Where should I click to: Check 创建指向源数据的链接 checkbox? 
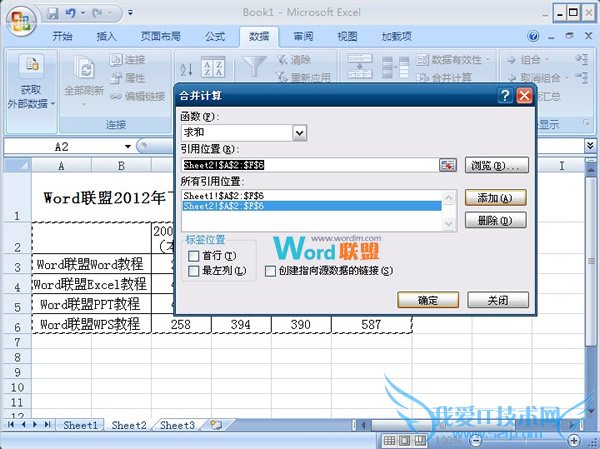[x=270, y=271]
